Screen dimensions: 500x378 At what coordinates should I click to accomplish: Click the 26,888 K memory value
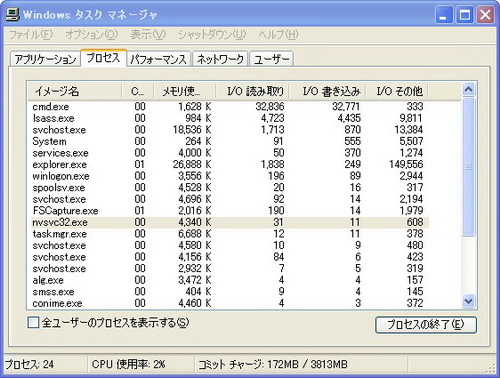click(192, 165)
